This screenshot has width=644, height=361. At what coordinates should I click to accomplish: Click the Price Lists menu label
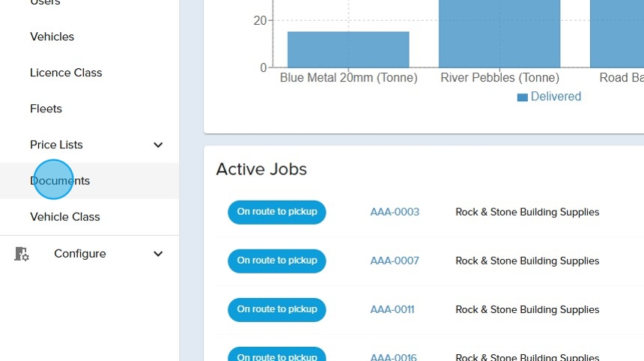click(56, 145)
